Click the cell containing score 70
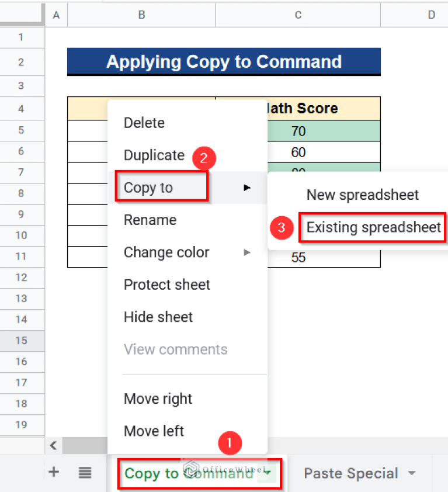Viewport: 448px width, 492px height. [298, 131]
